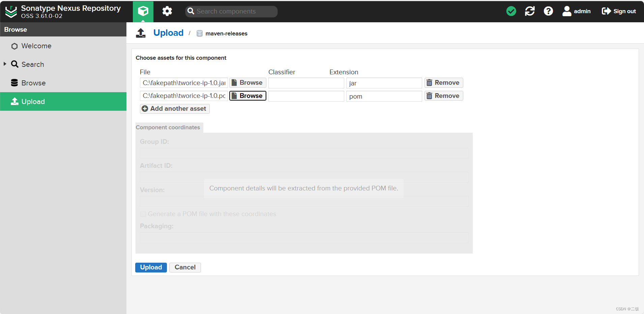The width and height of the screenshot is (644, 314).
Task: Click the magnifier icon in search box
Action: tap(191, 11)
